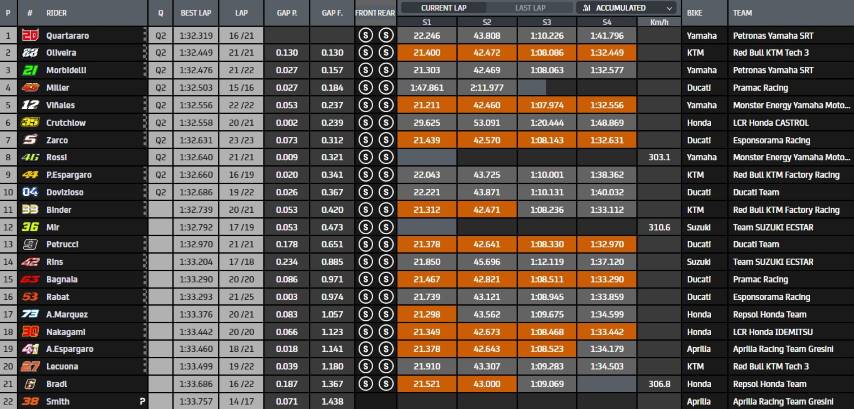Click Zarco's number 5 badge

tap(29, 140)
